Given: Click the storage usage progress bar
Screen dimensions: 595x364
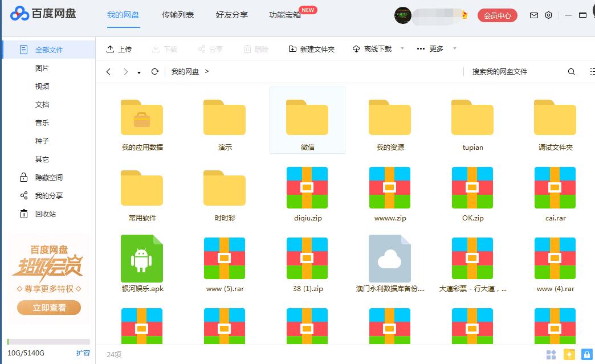Looking at the screenshot, I should (48, 342).
